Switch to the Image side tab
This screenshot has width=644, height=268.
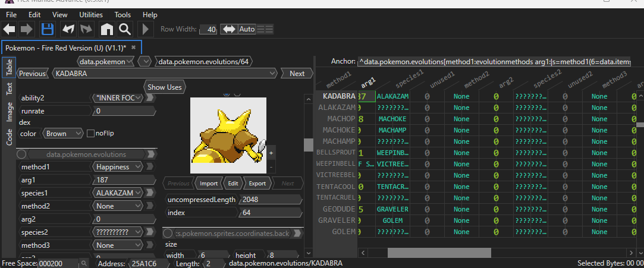click(x=9, y=112)
